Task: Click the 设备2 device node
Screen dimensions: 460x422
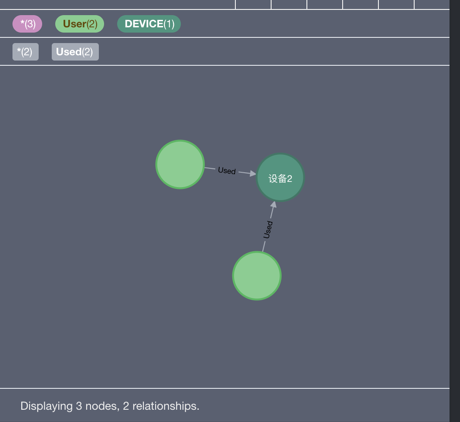Action: tap(280, 178)
